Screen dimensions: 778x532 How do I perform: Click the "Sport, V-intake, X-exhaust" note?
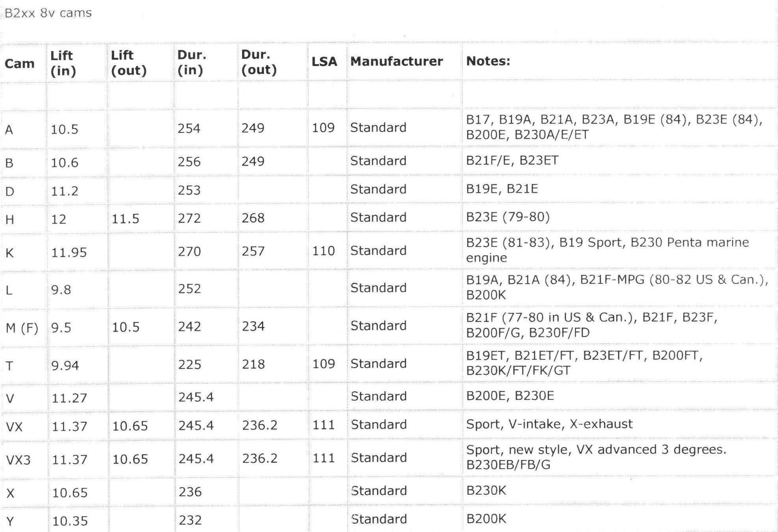549,424
